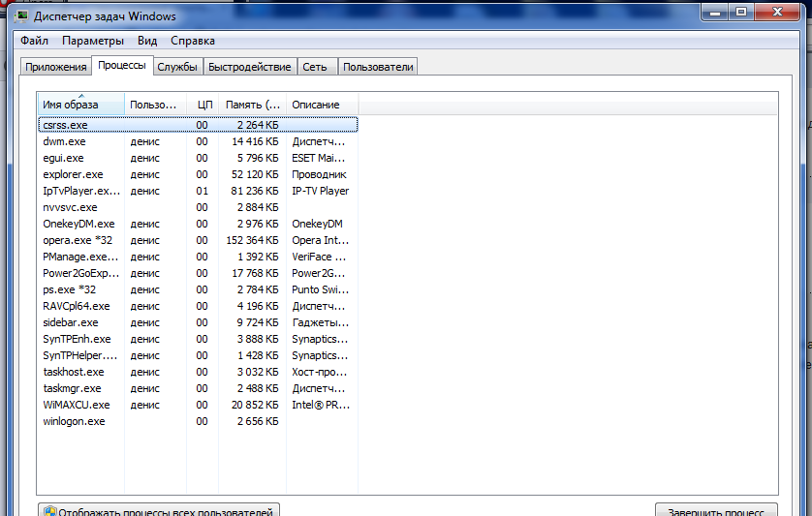Sort by the Память column header

[x=252, y=105]
